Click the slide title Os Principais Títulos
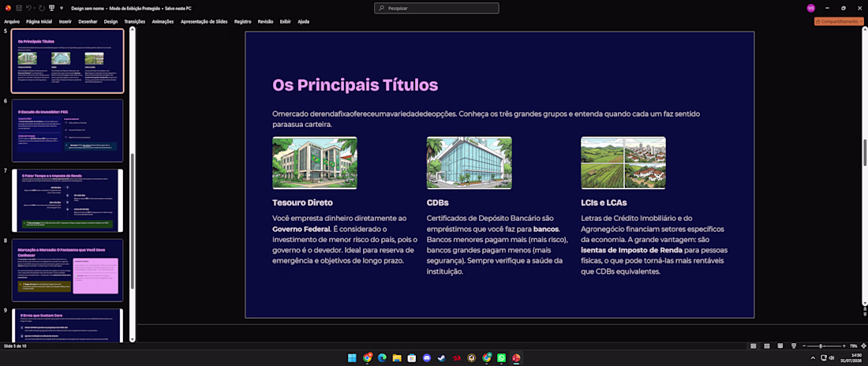 pyautogui.click(x=355, y=84)
